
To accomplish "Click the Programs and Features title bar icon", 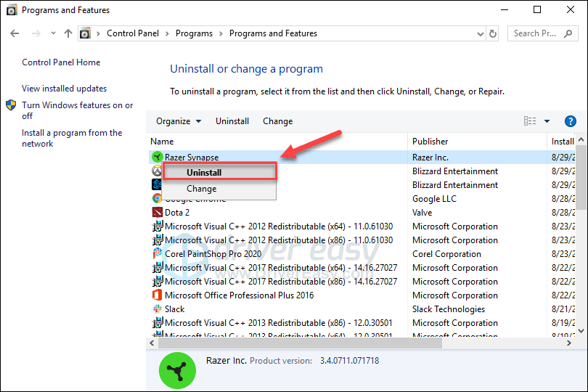I will click(x=12, y=10).
